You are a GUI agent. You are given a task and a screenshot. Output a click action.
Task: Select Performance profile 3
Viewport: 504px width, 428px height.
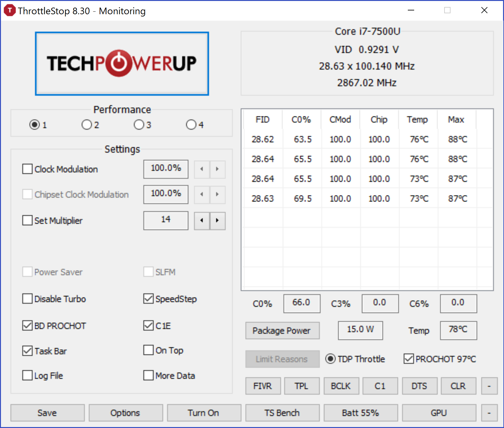pos(139,125)
